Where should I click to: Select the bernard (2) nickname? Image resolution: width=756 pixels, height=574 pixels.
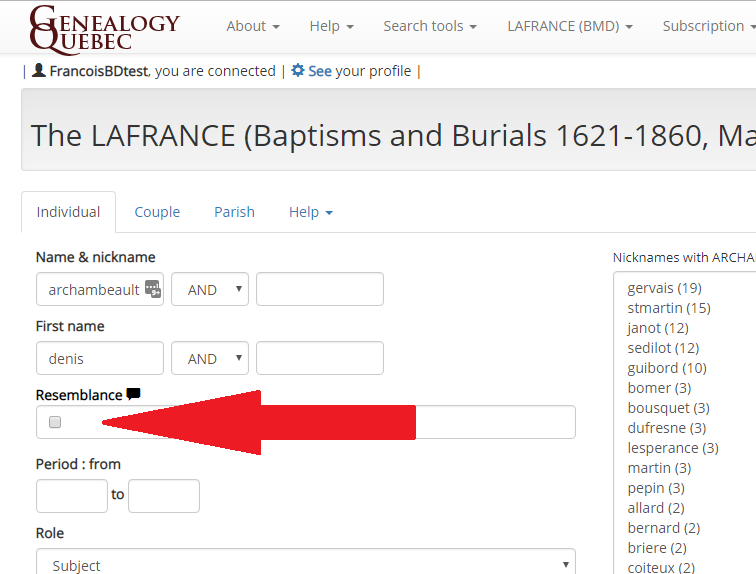click(x=664, y=528)
